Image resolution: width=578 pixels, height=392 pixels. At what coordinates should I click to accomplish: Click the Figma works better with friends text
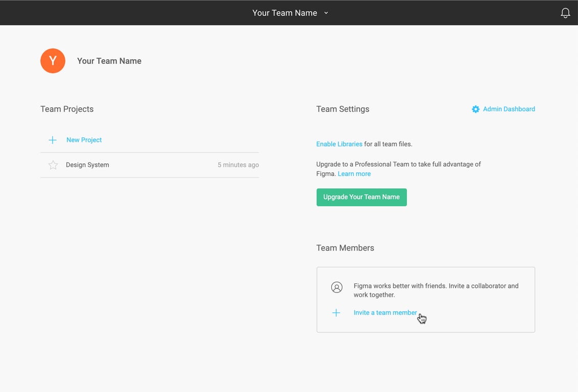(435, 290)
